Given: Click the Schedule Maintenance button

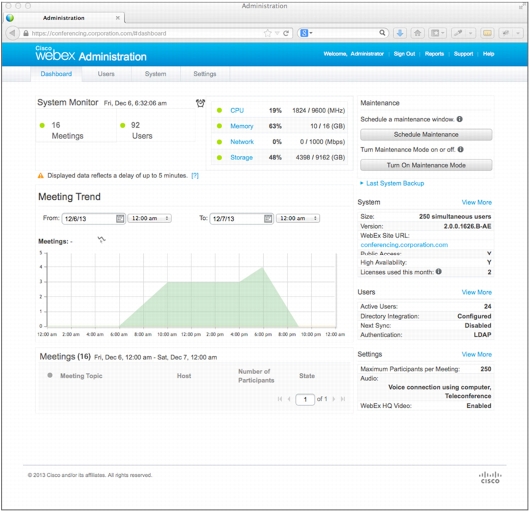Looking at the screenshot, I should [x=426, y=135].
